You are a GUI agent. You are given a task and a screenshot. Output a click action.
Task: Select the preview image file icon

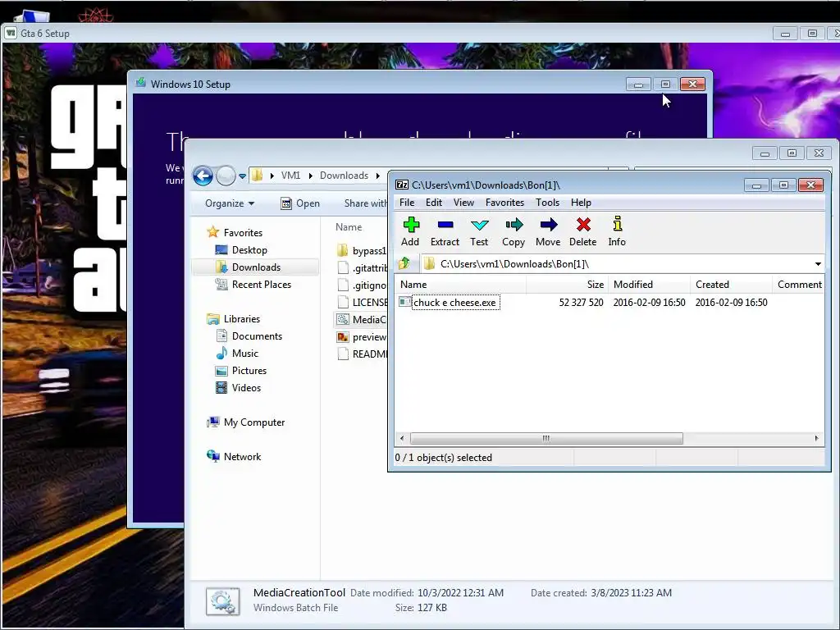pyautogui.click(x=343, y=337)
